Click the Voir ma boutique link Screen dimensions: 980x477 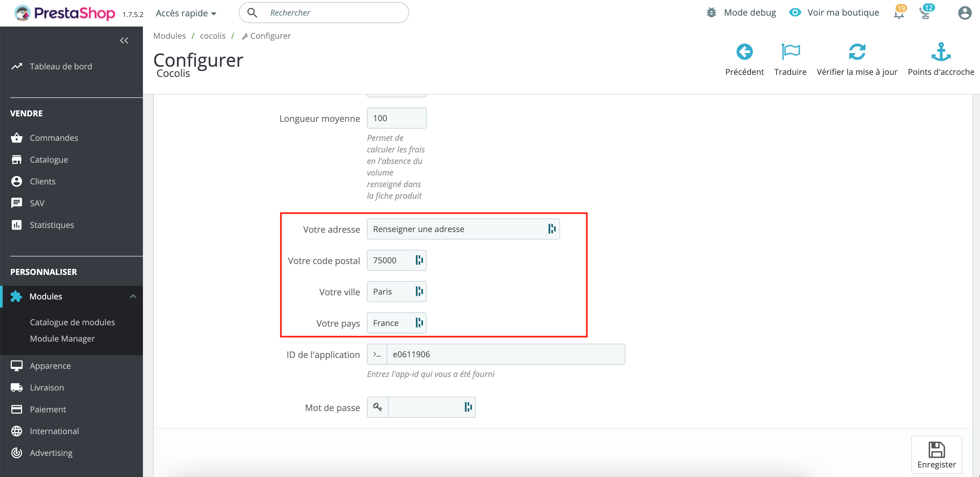tap(843, 13)
